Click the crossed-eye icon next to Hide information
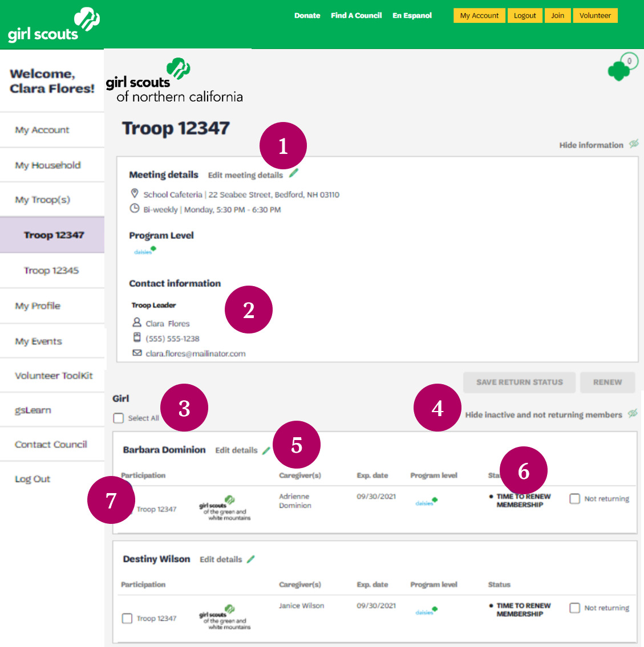 point(634,144)
